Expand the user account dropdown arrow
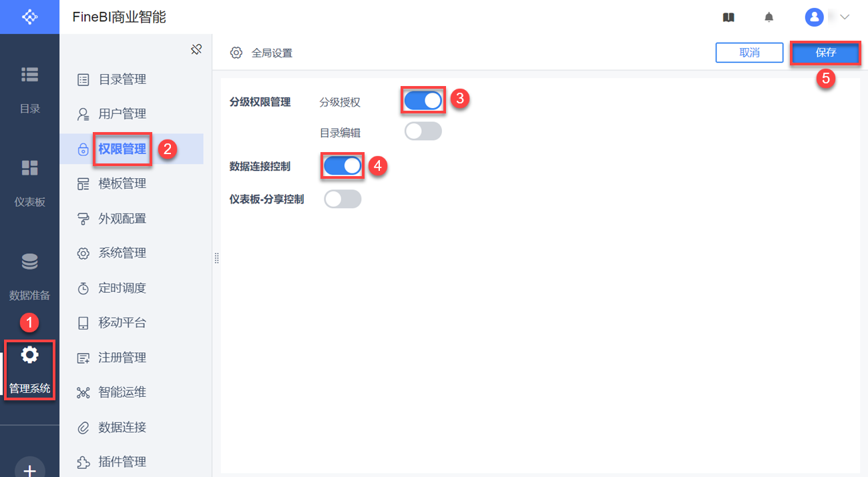 [845, 17]
